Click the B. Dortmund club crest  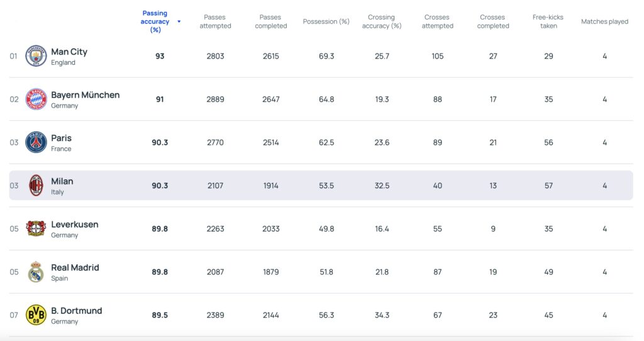[x=36, y=315]
